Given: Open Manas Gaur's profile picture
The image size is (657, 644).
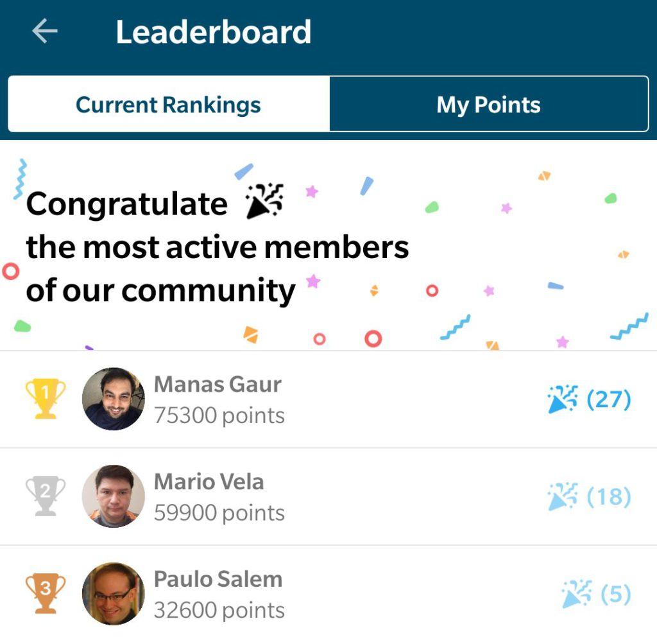Looking at the screenshot, I should coord(113,399).
